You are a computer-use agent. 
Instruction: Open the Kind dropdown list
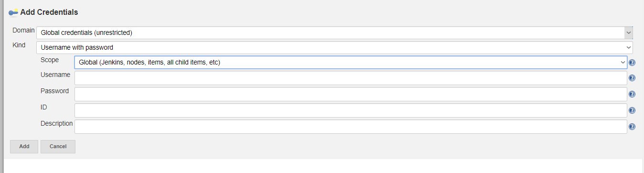point(335,47)
